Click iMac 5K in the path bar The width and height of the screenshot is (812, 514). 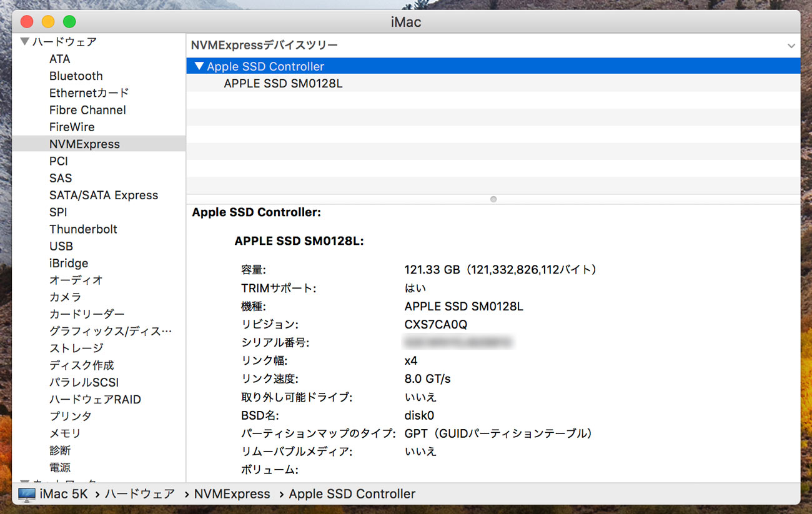tap(64, 494)
